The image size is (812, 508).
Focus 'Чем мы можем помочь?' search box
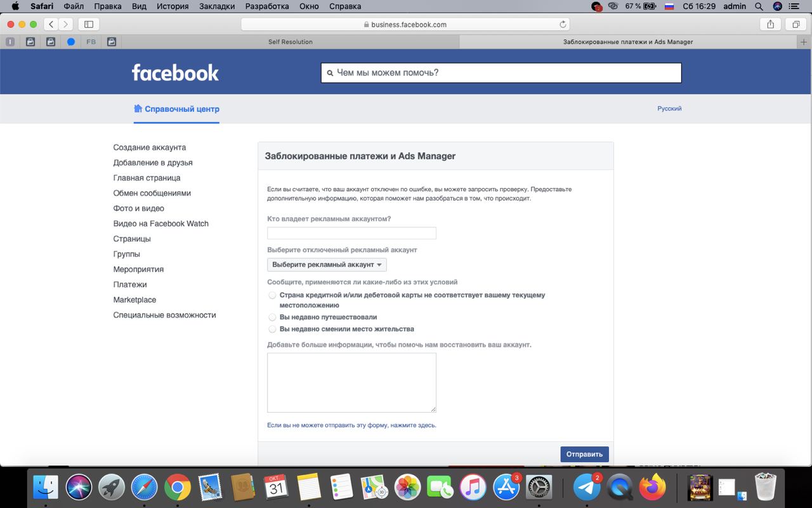[501, 73]
